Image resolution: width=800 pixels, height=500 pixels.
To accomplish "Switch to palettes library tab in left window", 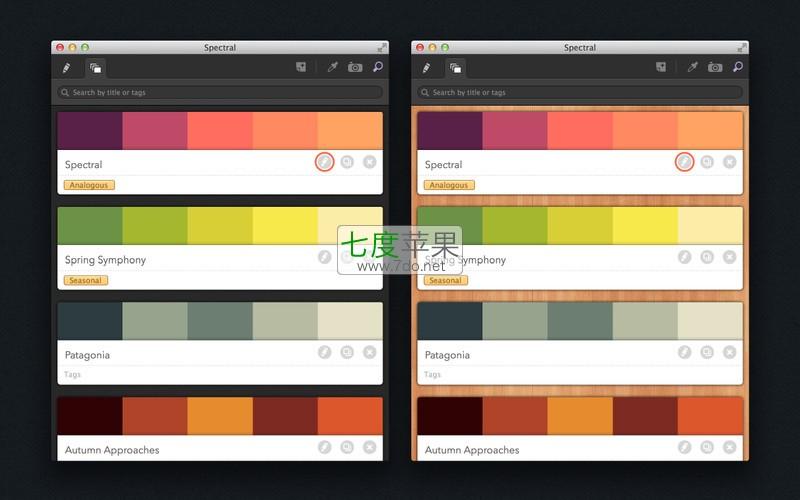I will click(95, 68).
